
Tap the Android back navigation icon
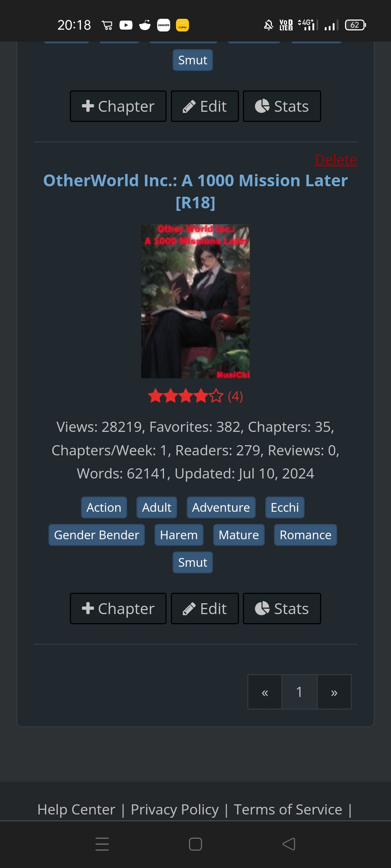(289, 844)
